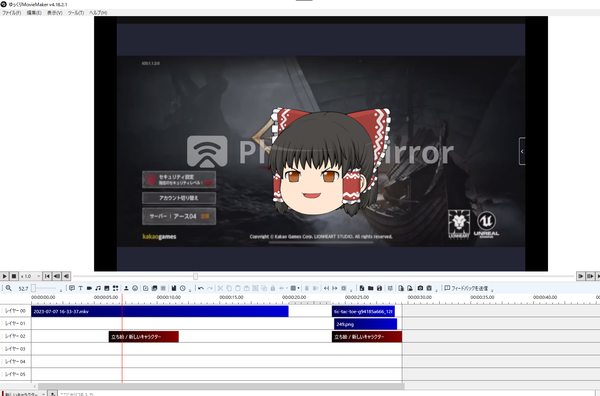
Task: Open the ヘルプ(H) menu
Action: (x=98, y=13)
